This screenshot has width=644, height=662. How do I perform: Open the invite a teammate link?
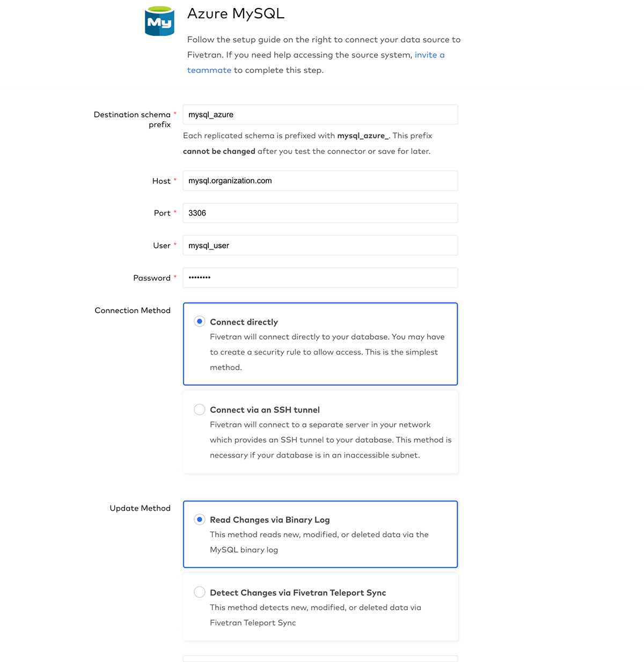[316, 62]
